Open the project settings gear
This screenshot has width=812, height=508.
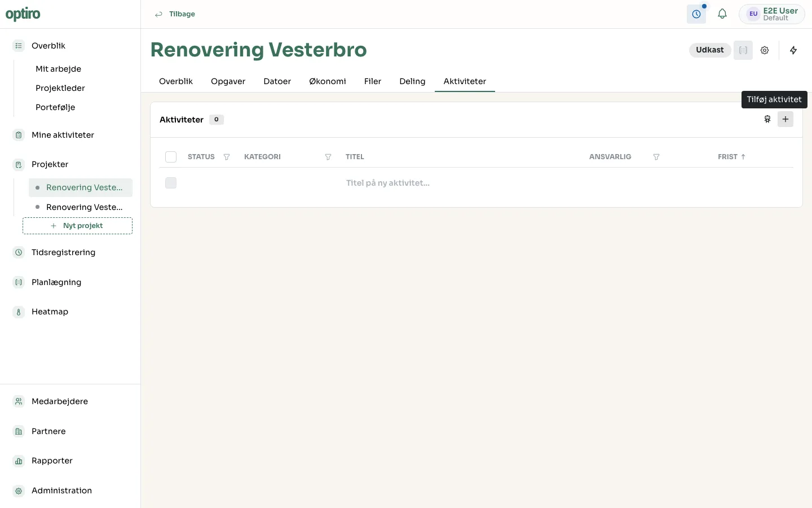coord(765,50)
